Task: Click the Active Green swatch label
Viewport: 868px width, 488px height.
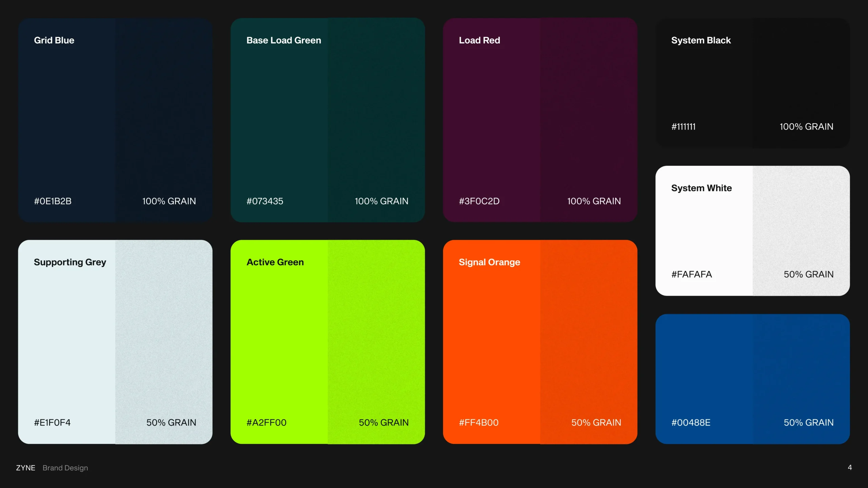Action: 275,262
